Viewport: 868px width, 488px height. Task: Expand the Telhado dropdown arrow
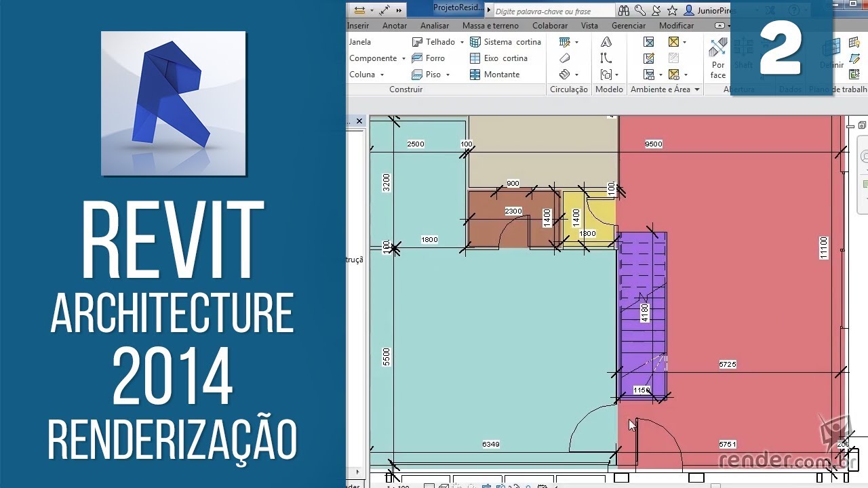point(462,42)
